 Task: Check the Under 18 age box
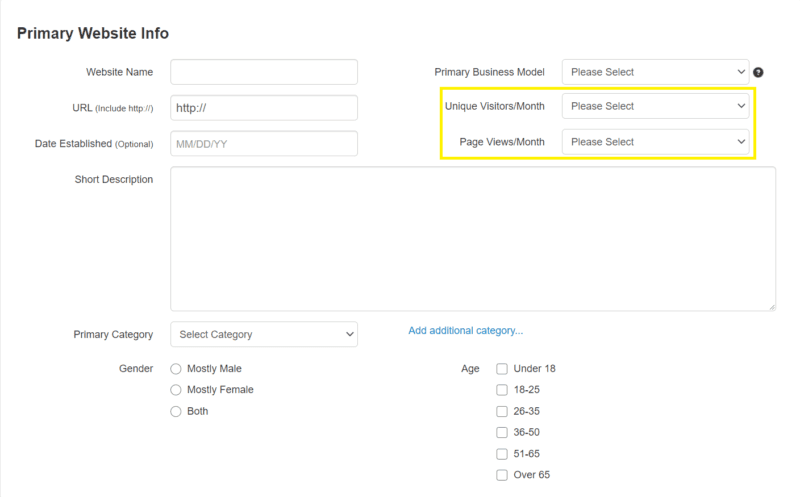pyautogui.click(x=502, y=369)
